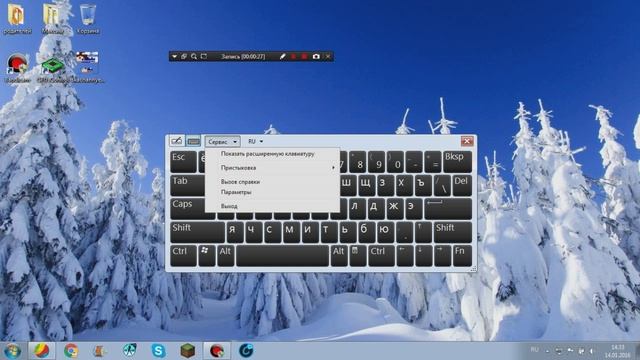
Task: Tap the backslash key
Action: [x=442, y=185]
